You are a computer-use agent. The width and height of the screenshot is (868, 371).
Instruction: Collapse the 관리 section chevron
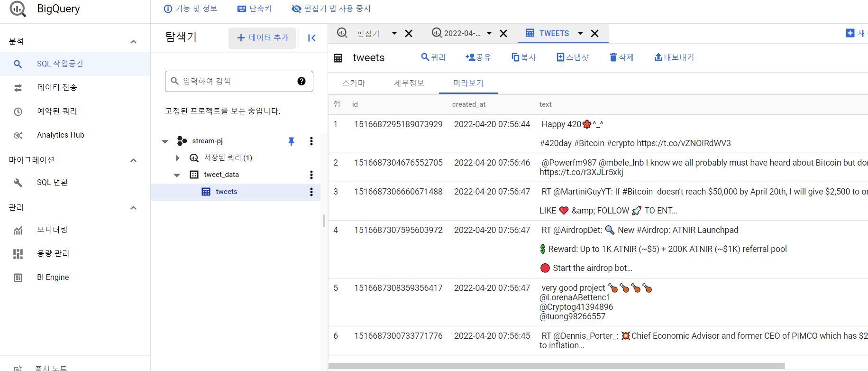point(134,208)
